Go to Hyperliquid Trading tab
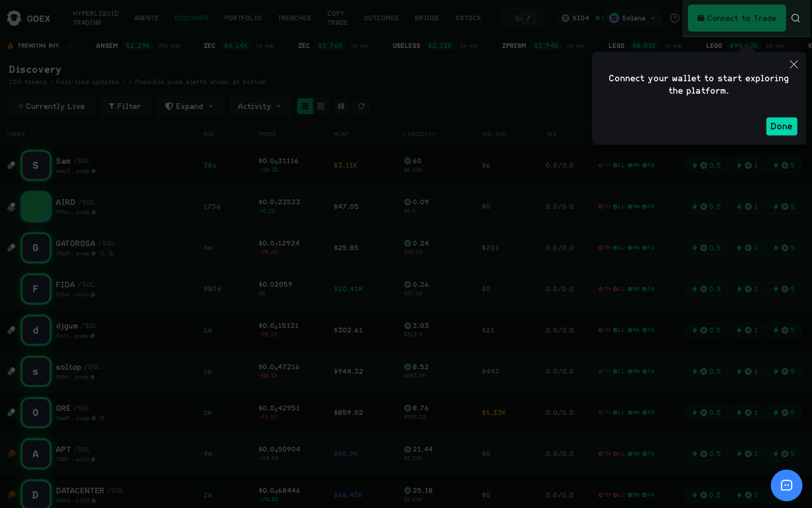 [x=96, y=18]
